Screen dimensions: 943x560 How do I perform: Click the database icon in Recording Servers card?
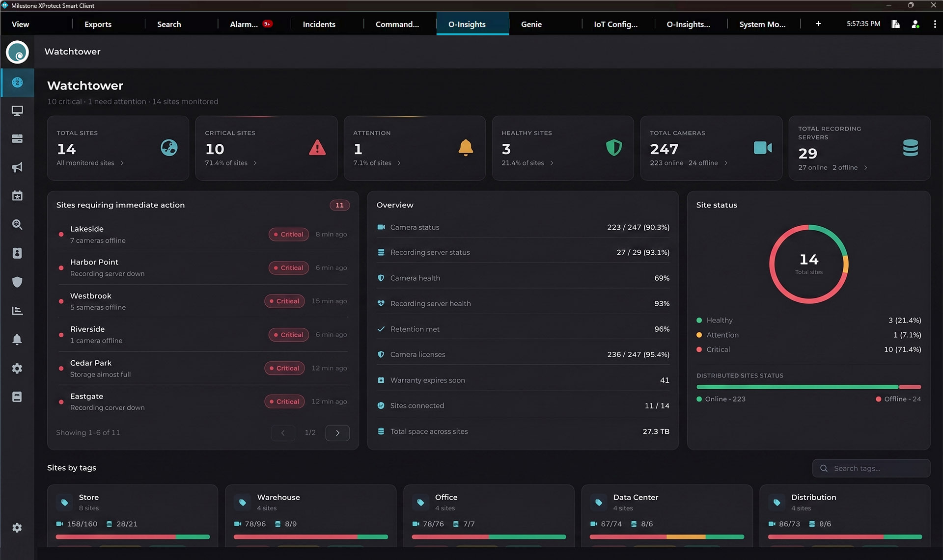pyautogui.click(x=911, y=148)
